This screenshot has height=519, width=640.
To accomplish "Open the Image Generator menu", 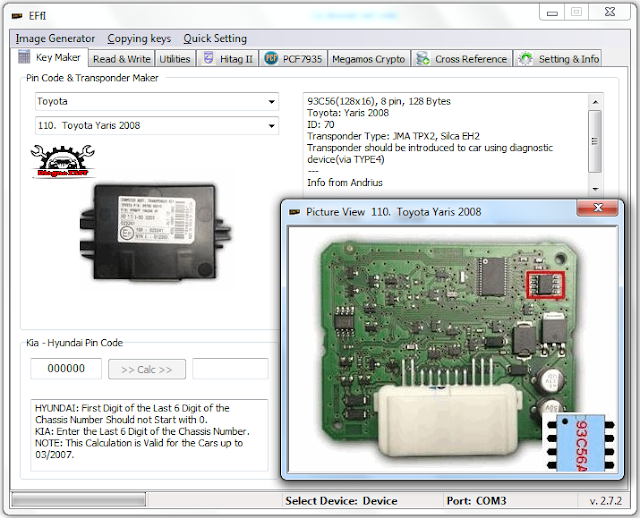I will point(55,38).
